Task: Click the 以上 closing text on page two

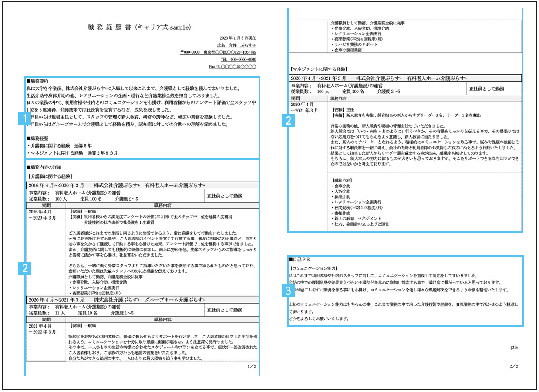Action: click(514, 348)
